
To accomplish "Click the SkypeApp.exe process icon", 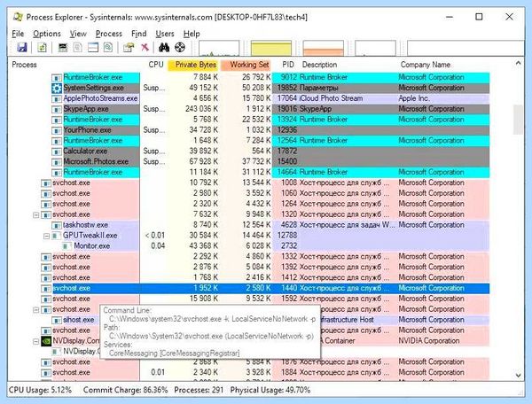I will coord(57,110).
